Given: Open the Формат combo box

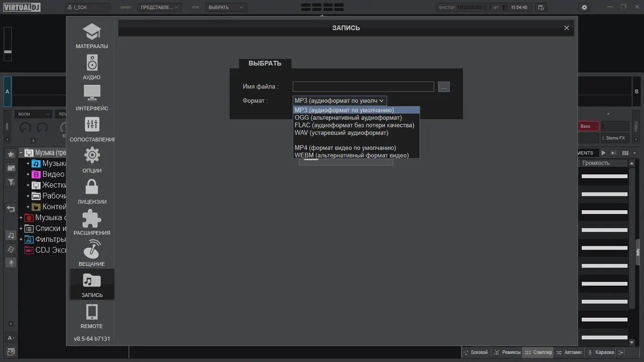Looking at the screenshot, I should coord(339,100).
